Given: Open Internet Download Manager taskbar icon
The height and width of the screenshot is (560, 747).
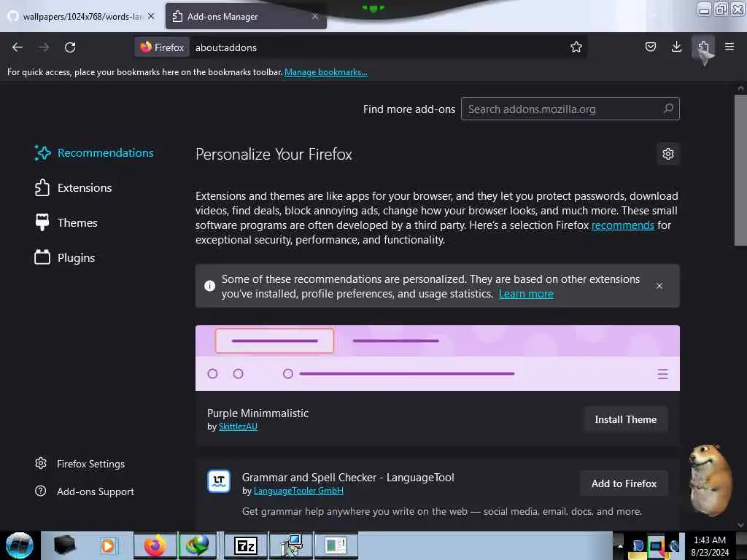Looking at the screenshot, I should (197, 545).
